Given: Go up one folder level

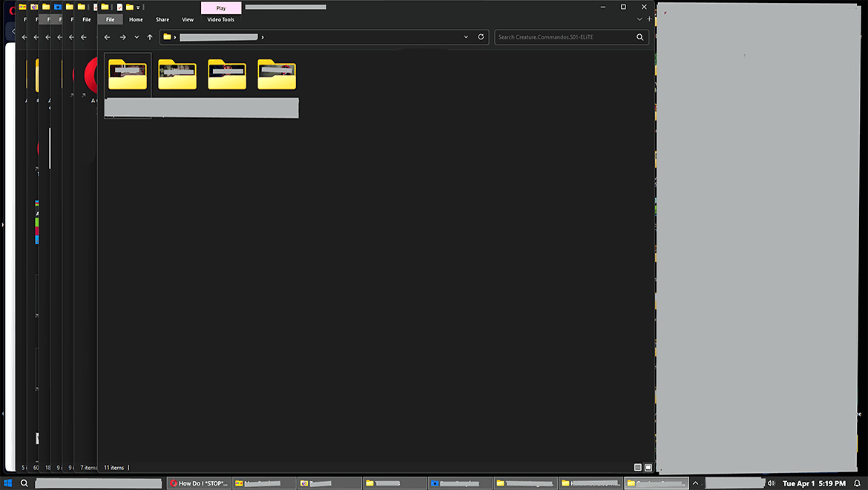Looking at the screenshot, I should click(149, 37).
